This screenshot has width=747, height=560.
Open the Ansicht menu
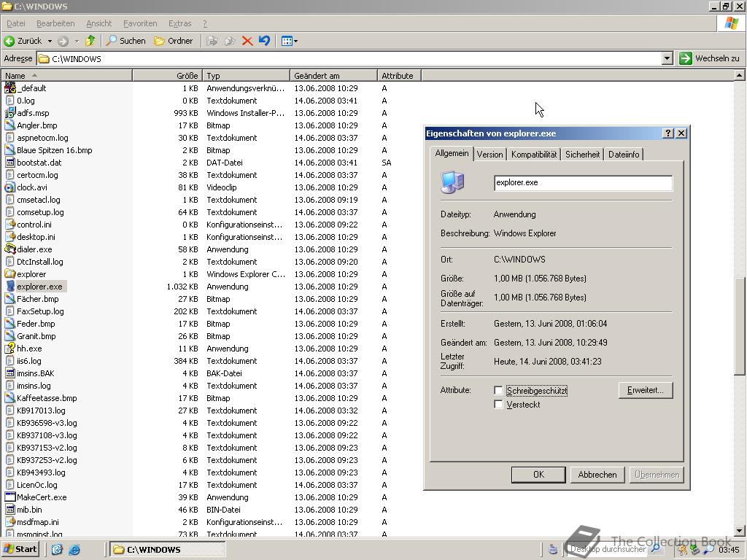[x=99, y=23]
